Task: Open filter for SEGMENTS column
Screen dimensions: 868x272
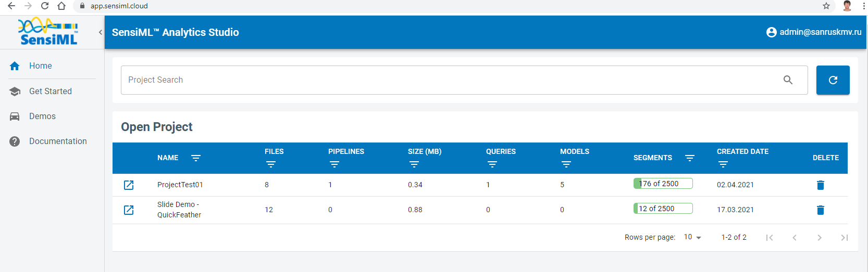Action: click(690, 158)
